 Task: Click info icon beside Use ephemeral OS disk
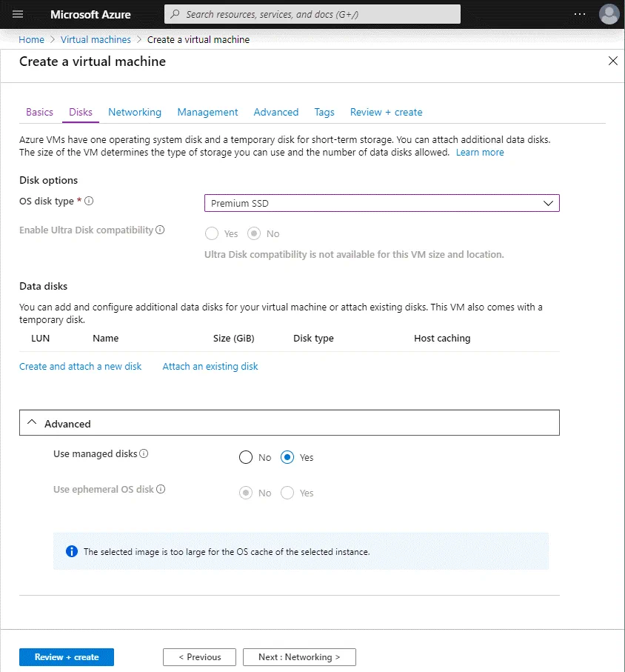pyautogui.click(x=161, y=489)
